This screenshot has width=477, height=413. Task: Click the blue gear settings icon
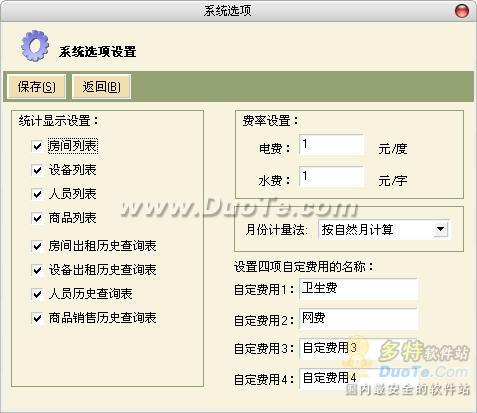[35, 46]
